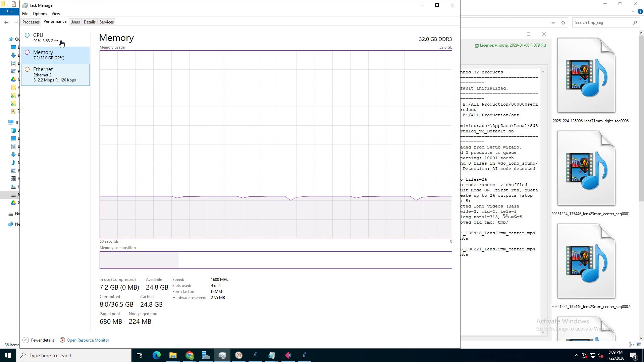Click the Fewer details button

click(x=42, y=340)
